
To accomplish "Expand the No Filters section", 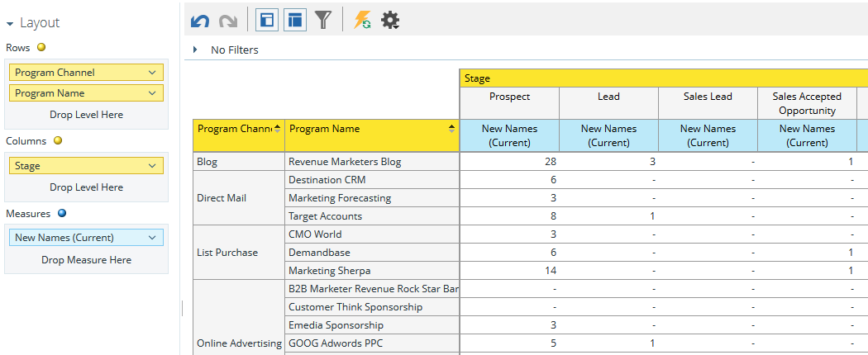I will [195, 50].
